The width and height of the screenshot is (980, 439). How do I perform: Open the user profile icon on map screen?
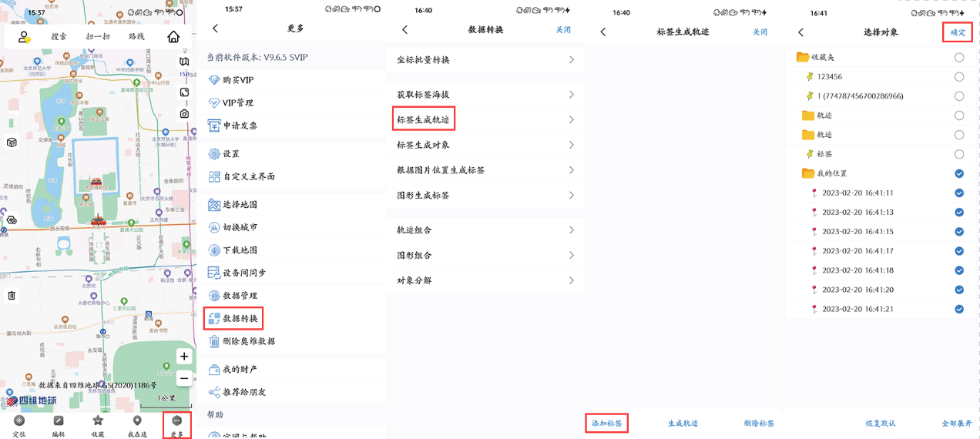pos(24,36)
